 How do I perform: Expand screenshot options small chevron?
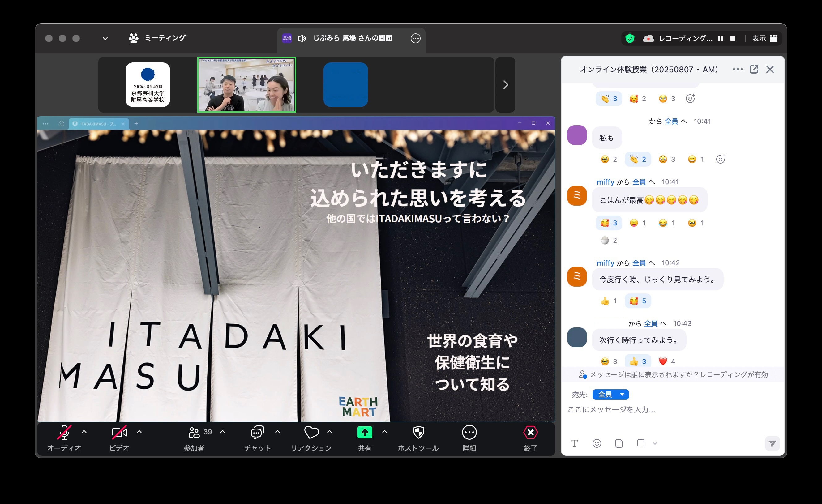point(655,444)
